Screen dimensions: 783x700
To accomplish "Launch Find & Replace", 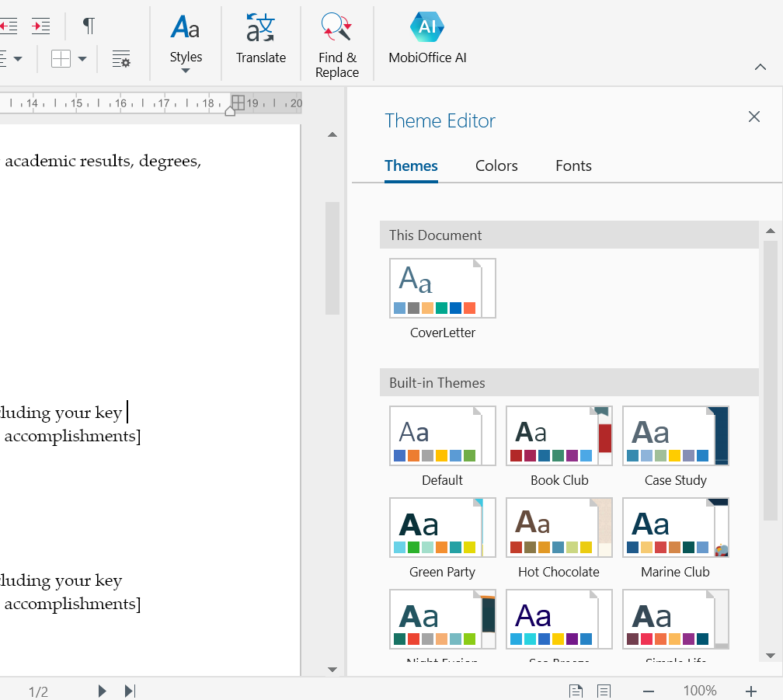I will [337, 46].
